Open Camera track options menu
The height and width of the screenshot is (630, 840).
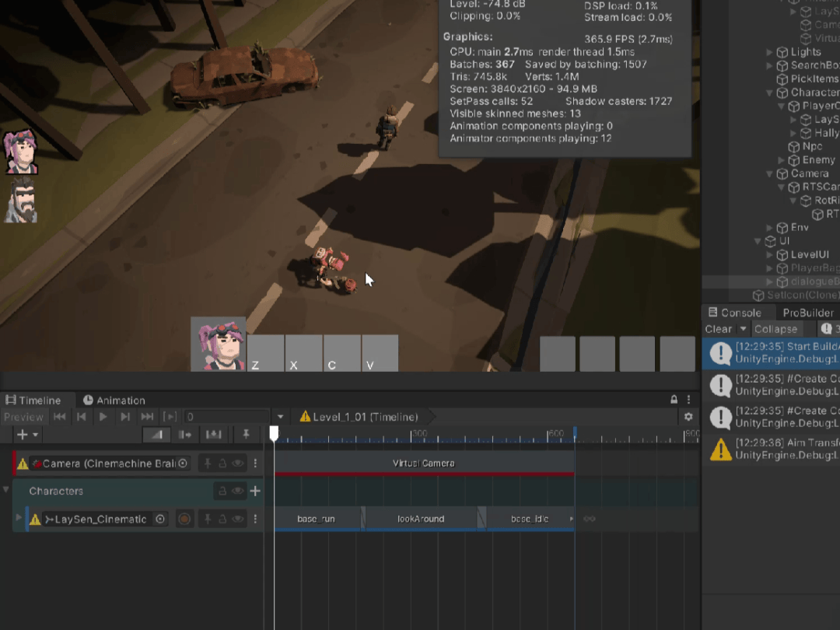(255, 464)
